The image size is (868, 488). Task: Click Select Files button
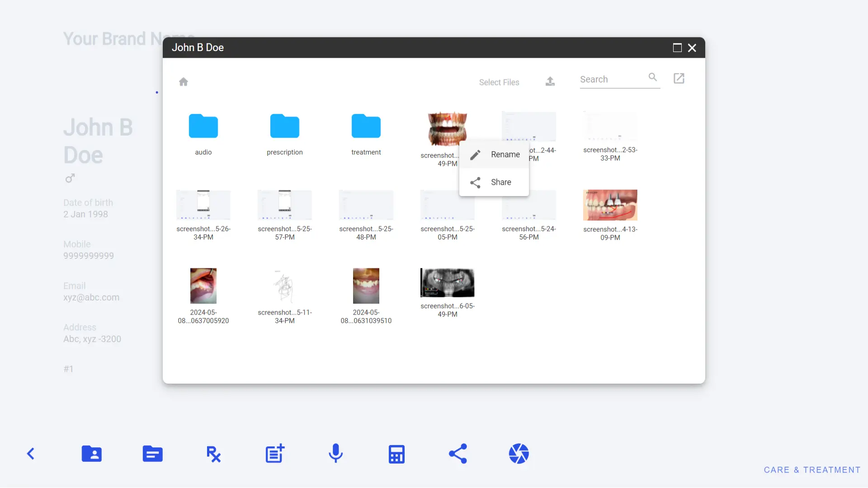coord(499,82)
